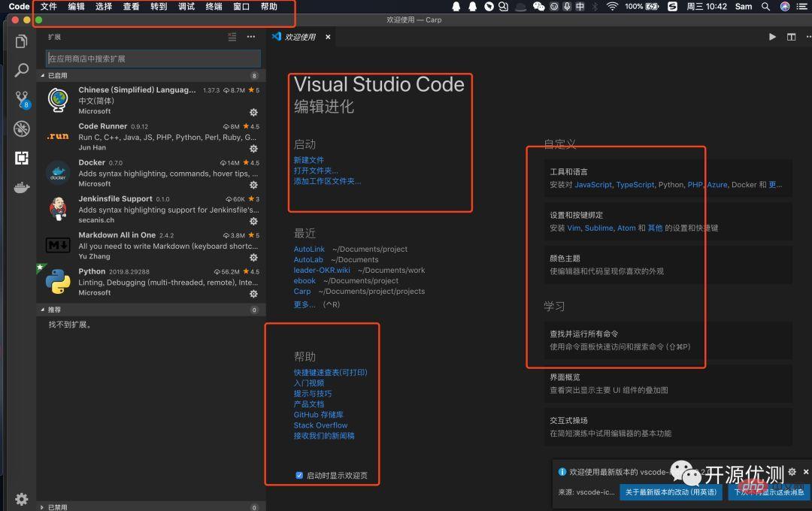Open 快捷键速查表(可打印) link
This screenshot has width=812, height=511.
click(330, 372)
